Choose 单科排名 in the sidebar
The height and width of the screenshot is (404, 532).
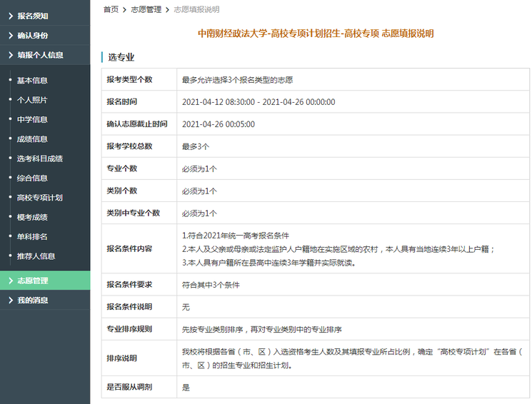pos(32,236)
